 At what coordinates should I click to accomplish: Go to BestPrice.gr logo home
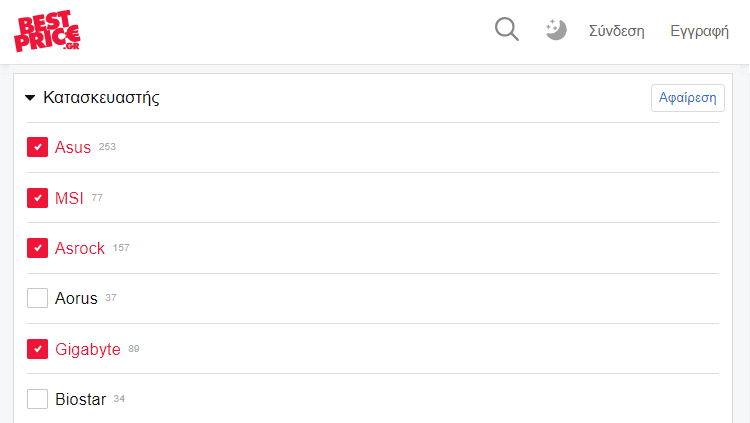pyautogui.click(x=47, y=31)
